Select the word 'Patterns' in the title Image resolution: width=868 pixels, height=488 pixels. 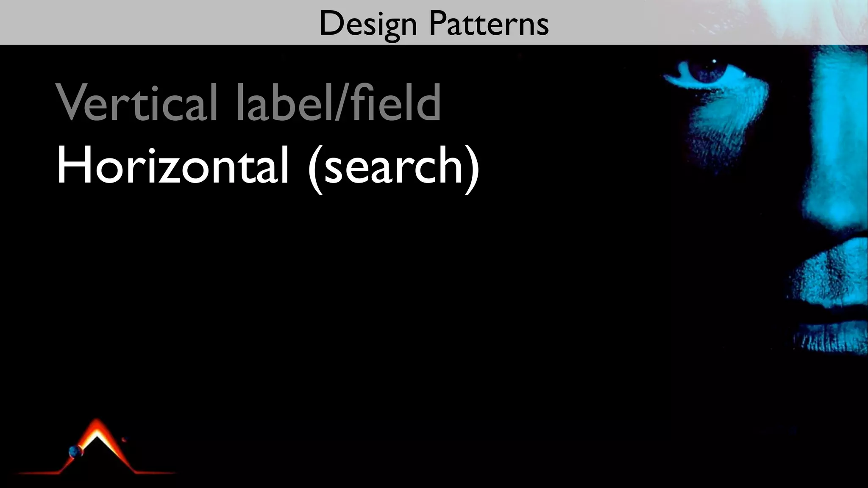489,24
